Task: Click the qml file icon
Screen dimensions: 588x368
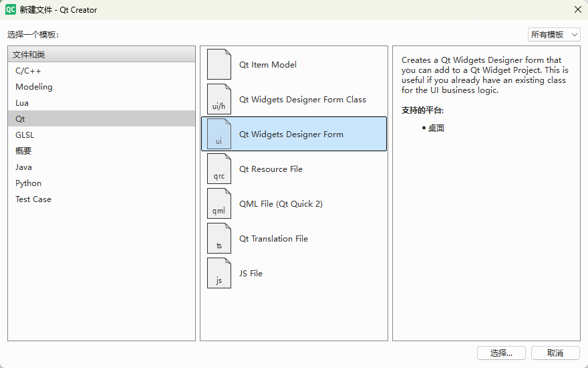Action: tap(219, 203)
